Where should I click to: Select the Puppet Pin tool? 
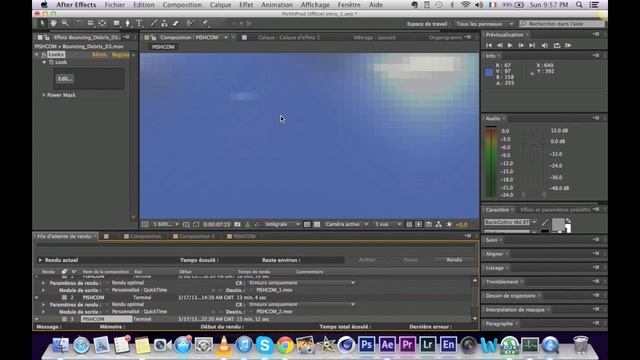coord(205,23)
